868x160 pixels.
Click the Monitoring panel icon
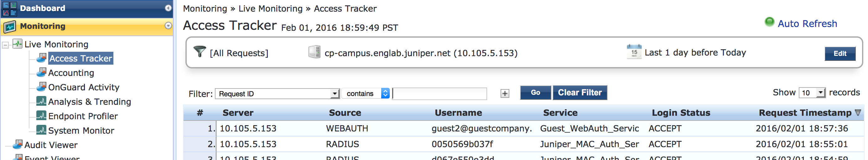click(9, 26)
